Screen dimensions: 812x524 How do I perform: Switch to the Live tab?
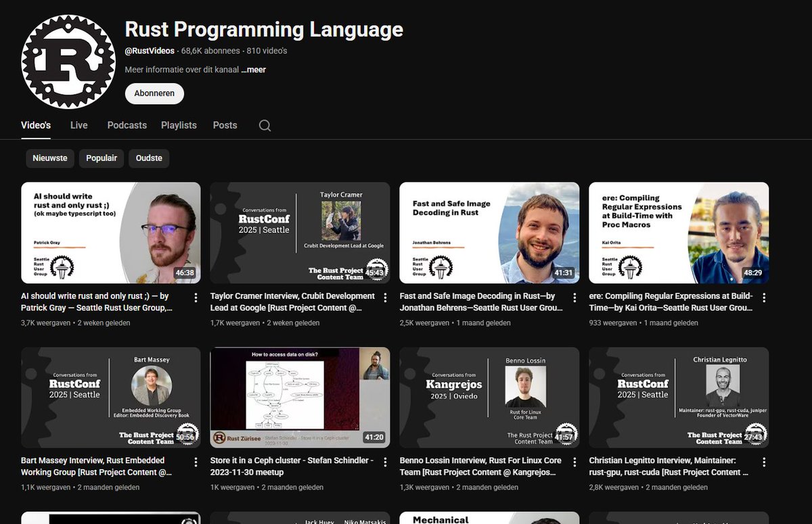(79, 125)
